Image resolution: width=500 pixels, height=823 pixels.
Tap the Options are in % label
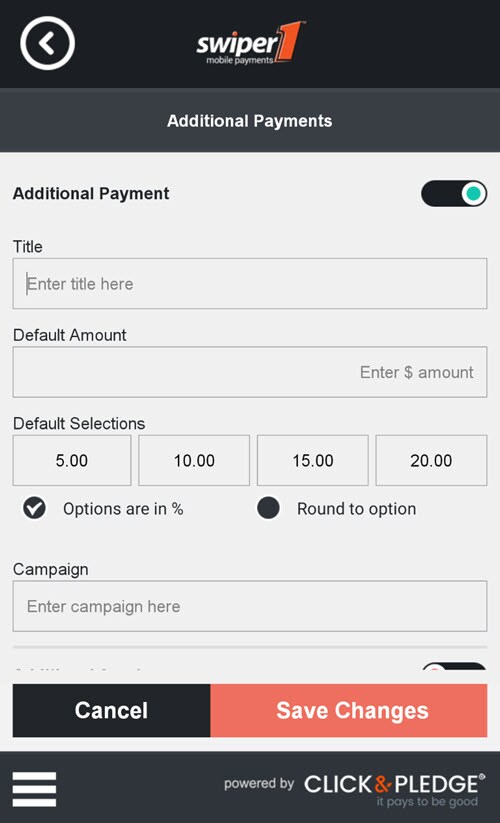point(123,509)
